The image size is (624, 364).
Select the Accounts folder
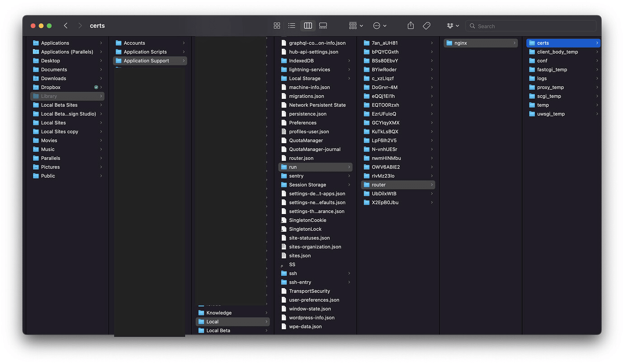pos(150,43)
